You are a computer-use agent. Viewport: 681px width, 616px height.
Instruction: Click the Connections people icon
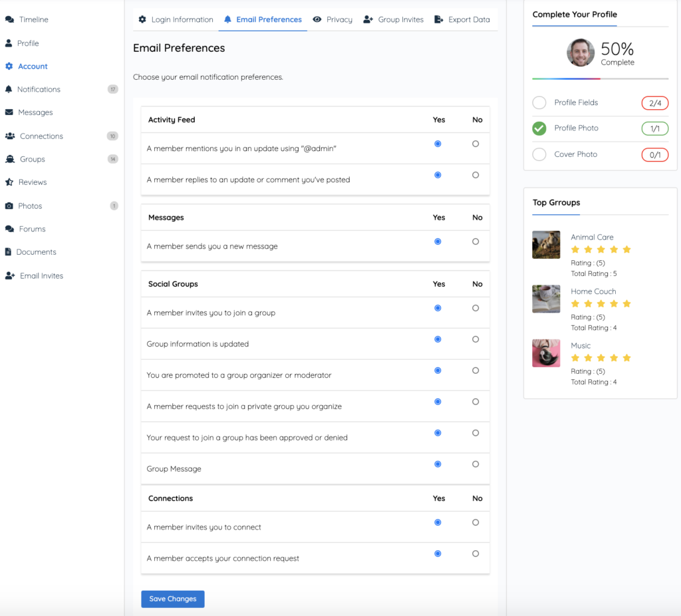pyautogui.click(x=10, y=136)
